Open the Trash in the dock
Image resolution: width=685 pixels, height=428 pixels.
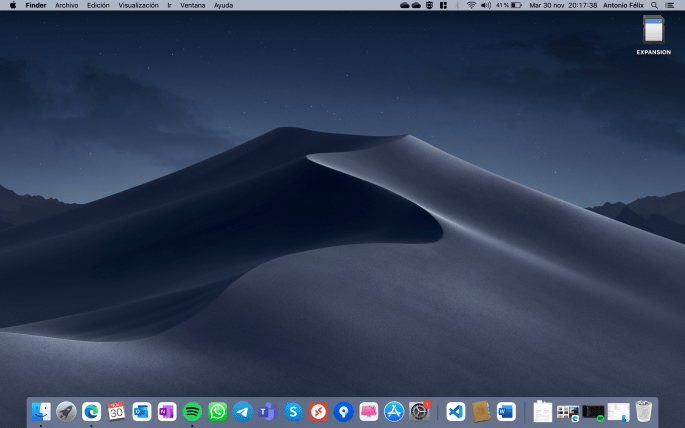coord(644,411)
